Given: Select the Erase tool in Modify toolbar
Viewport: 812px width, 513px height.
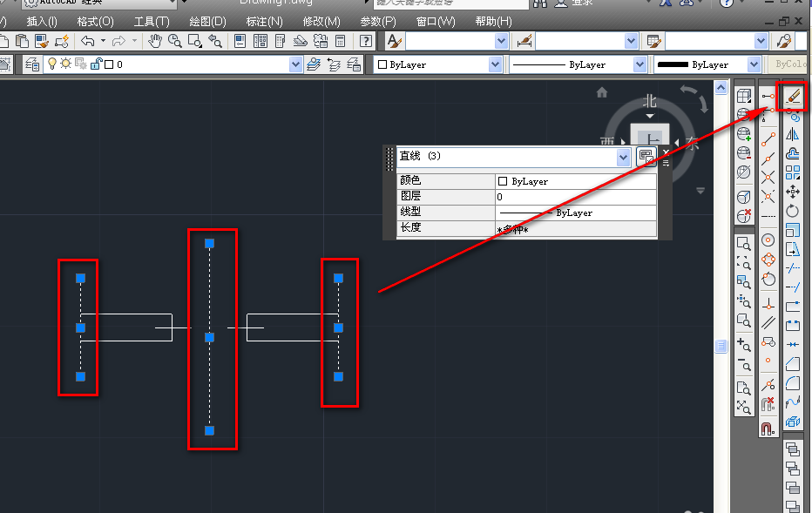Looking at the screenshot, I should click(793, 96).
